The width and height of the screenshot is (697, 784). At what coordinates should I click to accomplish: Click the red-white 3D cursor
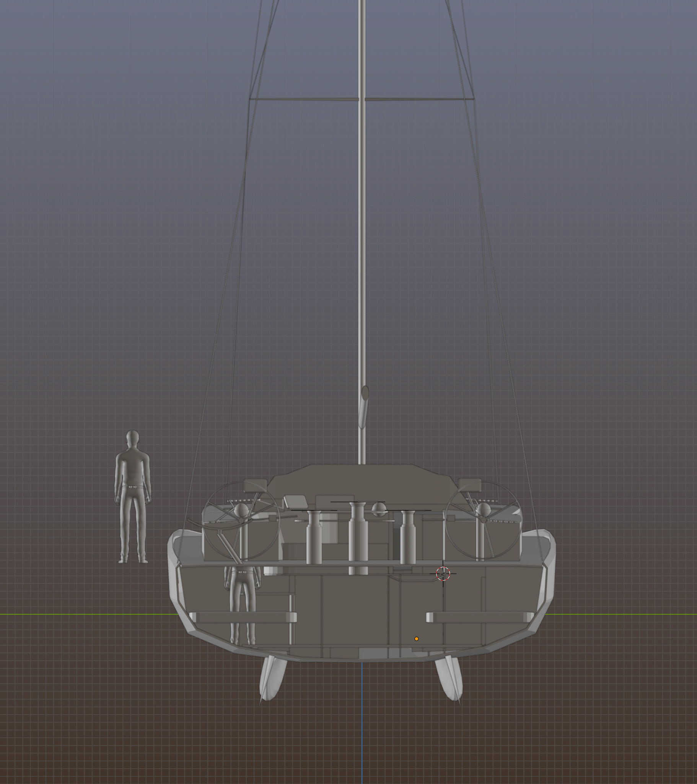tap(443, 574)
